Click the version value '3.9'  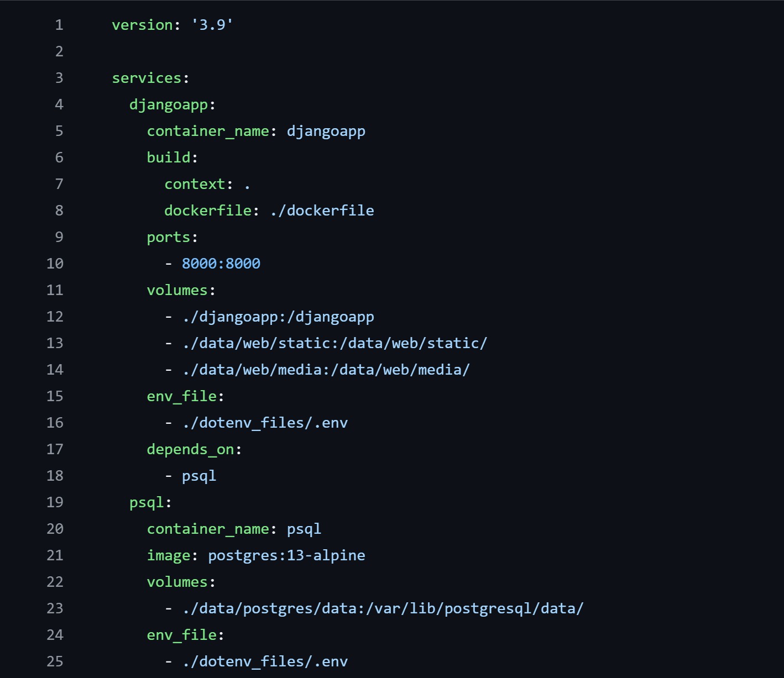click(212, 25)
